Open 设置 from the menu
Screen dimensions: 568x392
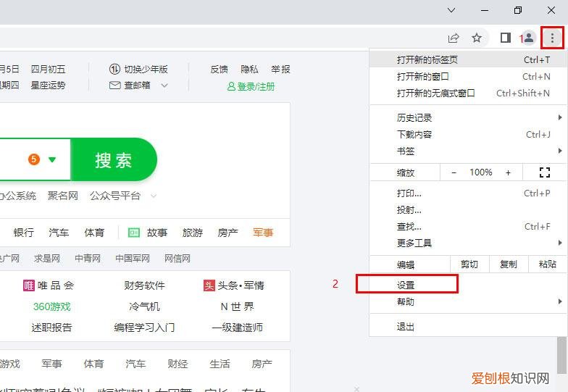467,285
